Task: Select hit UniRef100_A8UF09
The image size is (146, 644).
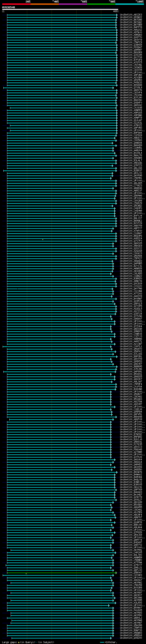Action: [131, 419]
